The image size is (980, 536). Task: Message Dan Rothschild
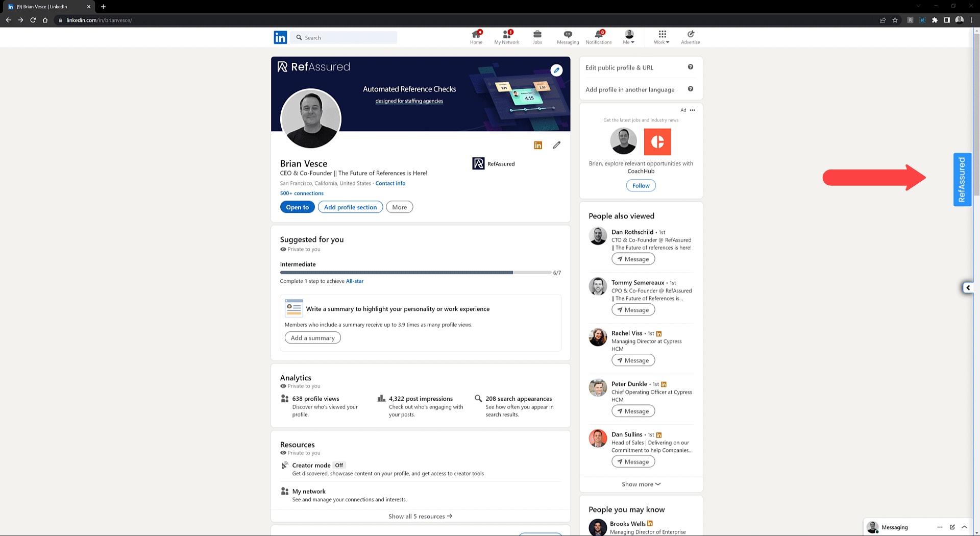coord(633,259)
